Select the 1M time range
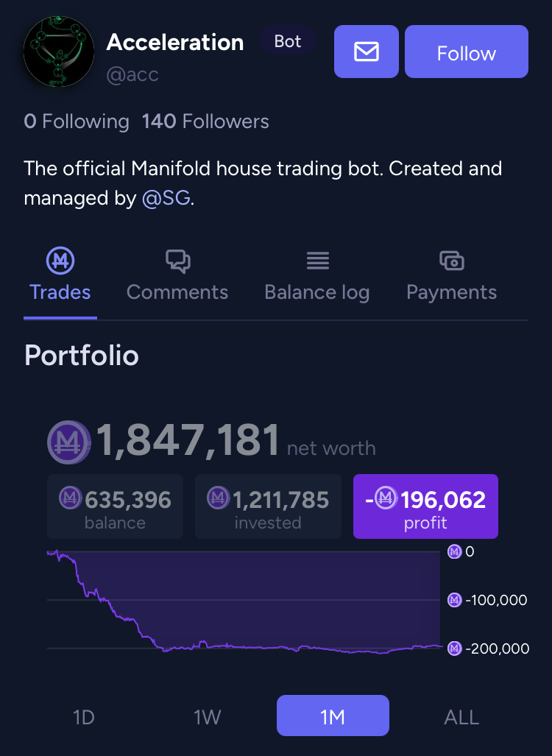Image resolution: width=552 pixels, height=756 pixels. pyautogui.click(x=333, y=716)
